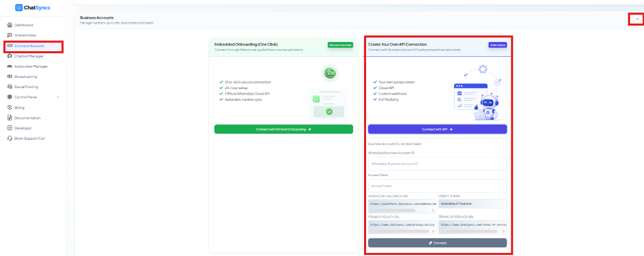The image size is (644, 256).
Task: Click the Recommended badge
Action: tap(340, 45)
